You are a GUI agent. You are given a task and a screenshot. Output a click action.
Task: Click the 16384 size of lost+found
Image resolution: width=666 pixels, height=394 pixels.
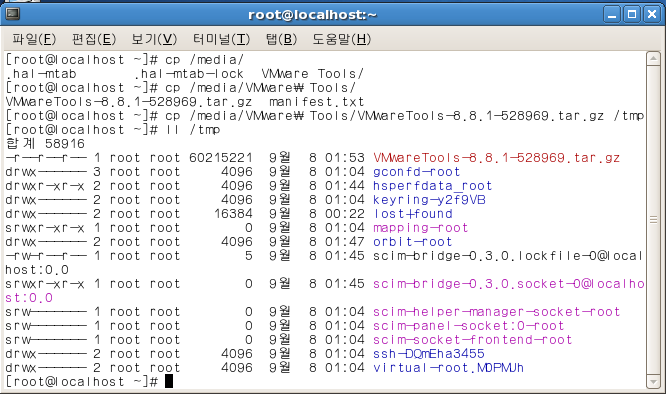pyautogui.click(x=233, y=214)
